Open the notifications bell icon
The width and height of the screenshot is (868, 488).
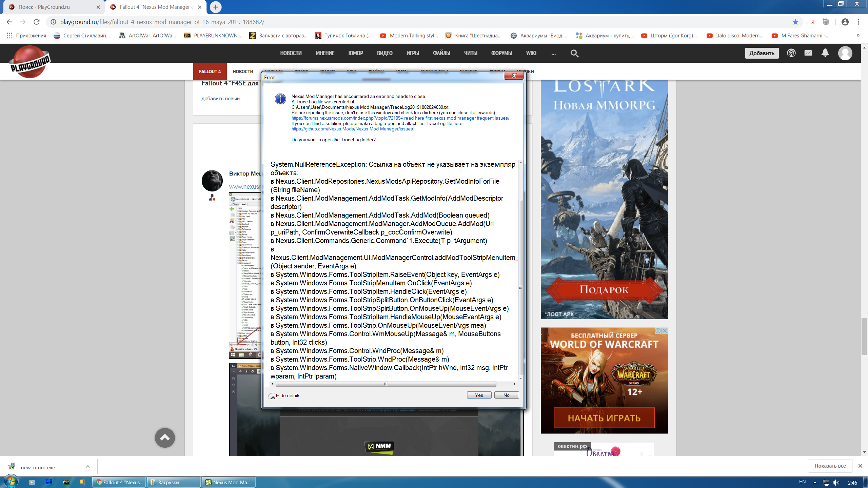pos(825,53)
